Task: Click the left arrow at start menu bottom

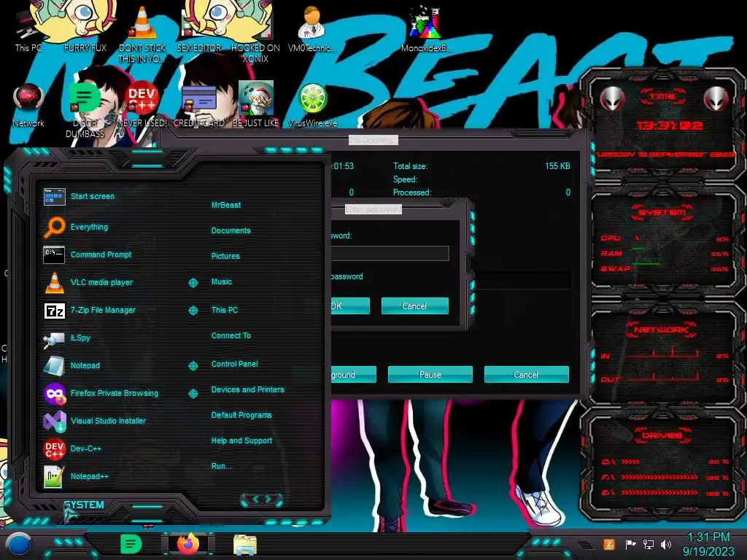Action: pyautogui.click(x=255, y=499)
